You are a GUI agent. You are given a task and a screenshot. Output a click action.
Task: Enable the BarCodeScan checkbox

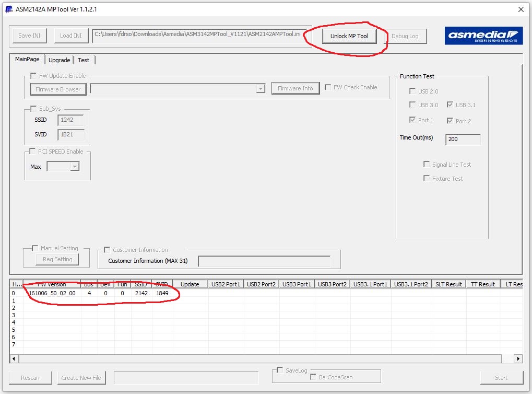(313, 377)
